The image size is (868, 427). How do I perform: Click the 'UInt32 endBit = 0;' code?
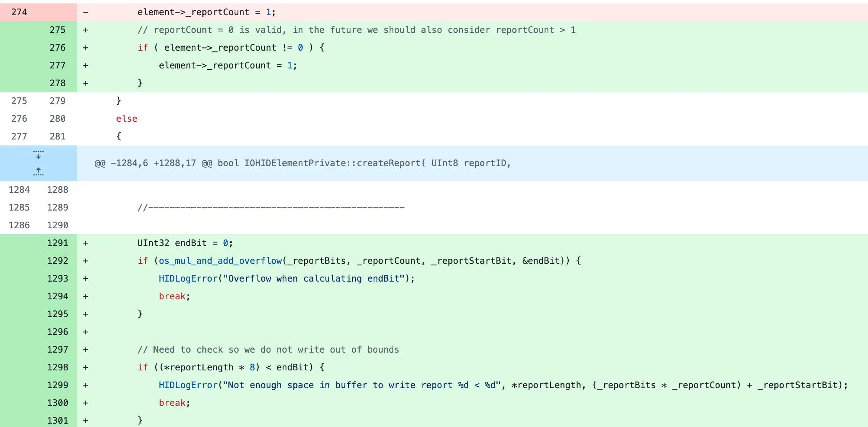pyautogui.click(x=185, y=243)
